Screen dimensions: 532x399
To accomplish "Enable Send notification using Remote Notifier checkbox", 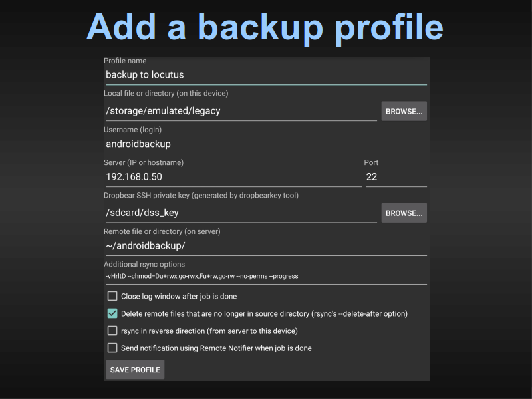I will click(x=112, y=348).
